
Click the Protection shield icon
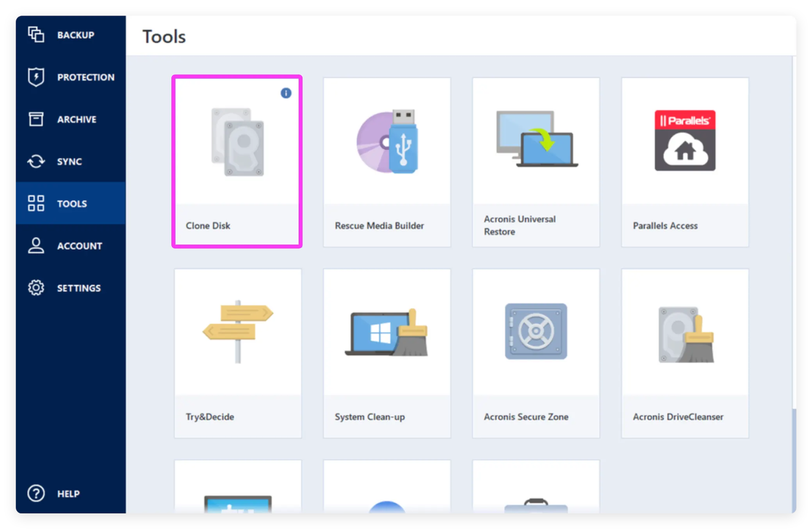(x=36, y=77)
